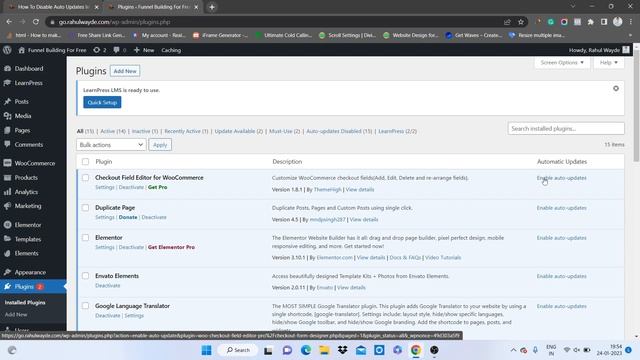Enable auto-updates for Envato Elements
Image resolution: width=640 pixels, height=360 pixels.
pyautogui.click(x=562, y=276)
